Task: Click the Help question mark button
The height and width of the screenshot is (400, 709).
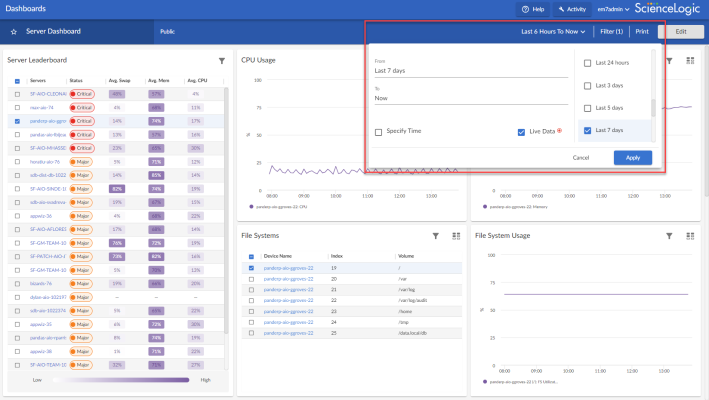Action: click(533, 9)
